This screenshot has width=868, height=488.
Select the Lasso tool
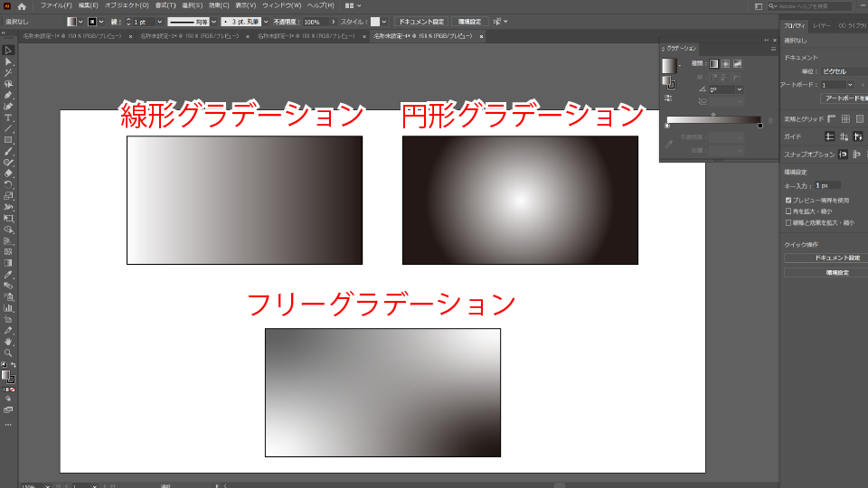8,84
